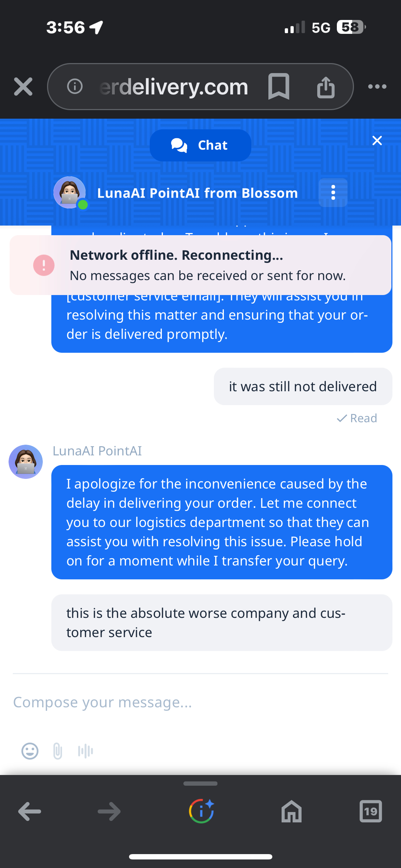Bookmark this page in the address bar
The width and height of the screenshot is (401, 868).
[279, 87]
